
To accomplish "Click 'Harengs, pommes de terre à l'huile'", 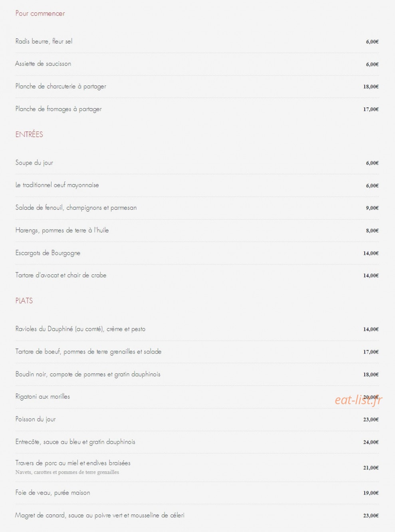I will click(62, 230).
